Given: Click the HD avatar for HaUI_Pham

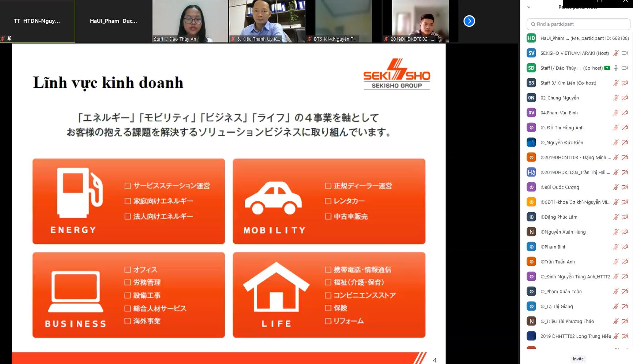Looking at the screenshot, I should [x=531, y=38].
